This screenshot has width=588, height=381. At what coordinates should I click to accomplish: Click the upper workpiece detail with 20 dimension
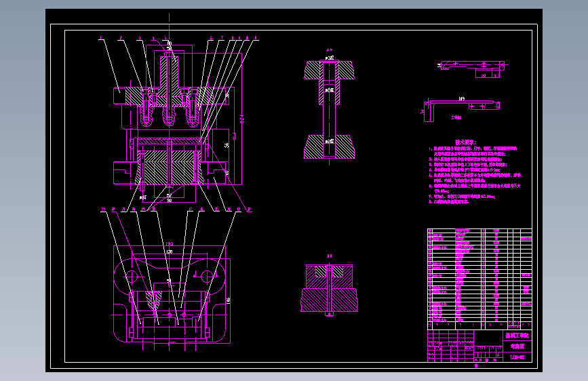pos(473,69)
